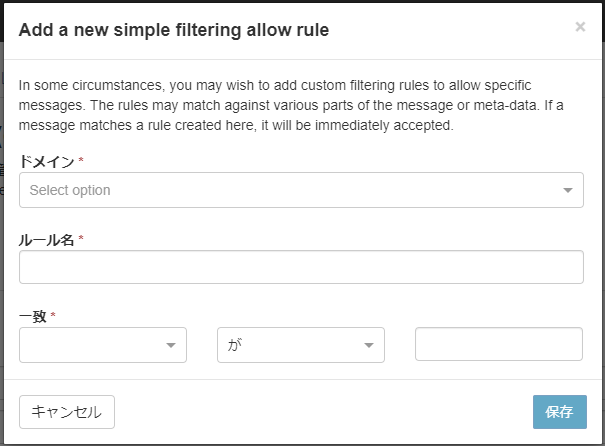The image size is (605, 446).
Task: Click the red asterisk beside 一致
Action: (53, 314)
